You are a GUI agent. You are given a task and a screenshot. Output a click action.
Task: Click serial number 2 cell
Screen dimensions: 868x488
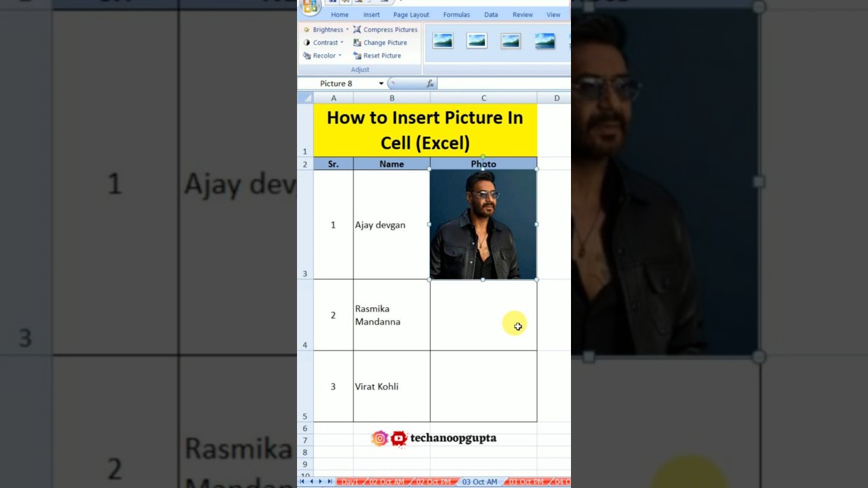pyautogui.click(x=334, y=315)
